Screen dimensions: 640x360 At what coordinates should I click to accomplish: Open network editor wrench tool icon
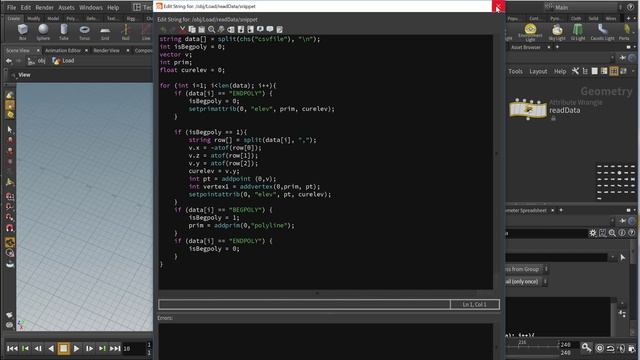pos(576,71)
